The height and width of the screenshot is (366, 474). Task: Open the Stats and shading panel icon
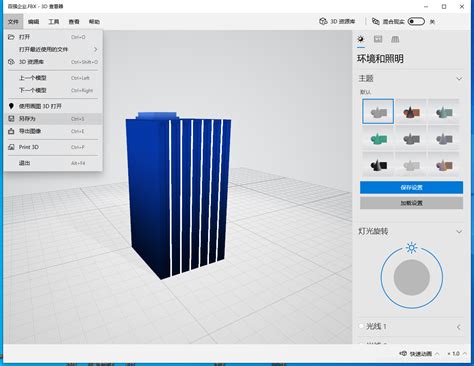pyautogui.click(x=378, y=39)
